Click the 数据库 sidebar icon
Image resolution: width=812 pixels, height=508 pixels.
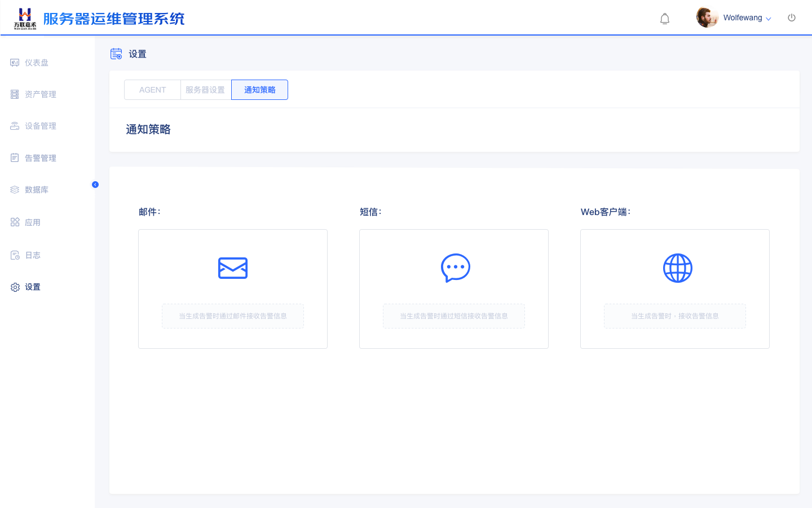[x=15, y=190]
